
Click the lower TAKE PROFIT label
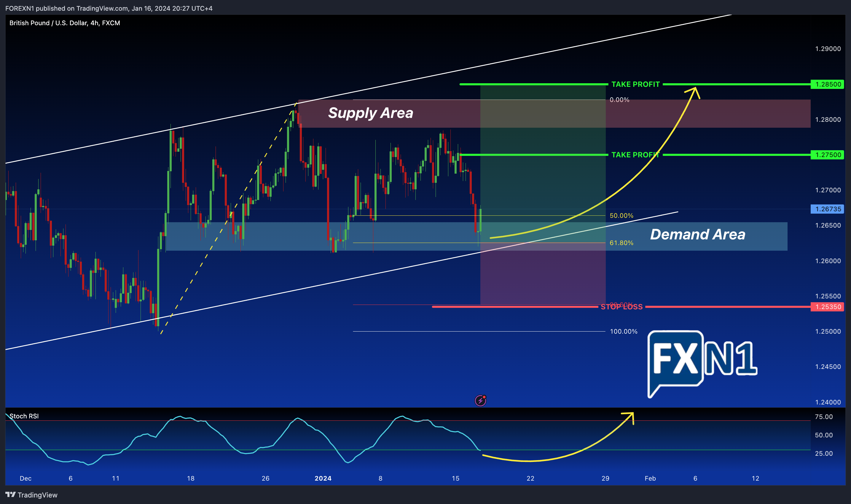tap(635, 155)
